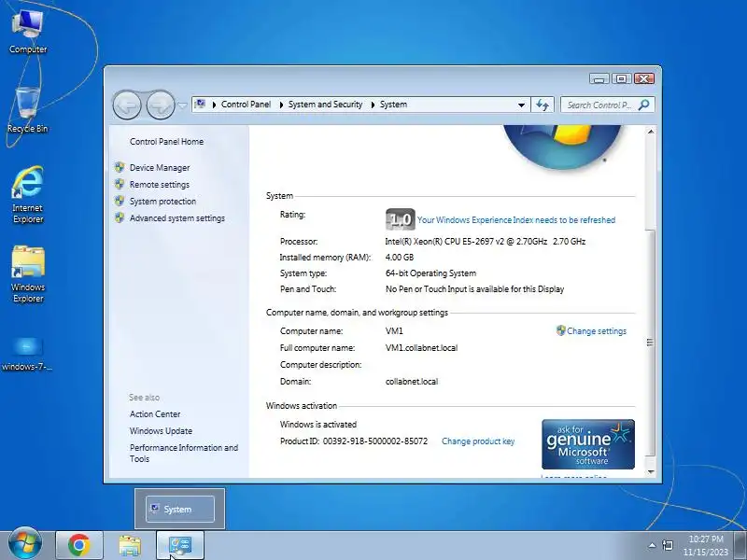
Task: Open Performance Information and Tools
Action: (183, 453)
